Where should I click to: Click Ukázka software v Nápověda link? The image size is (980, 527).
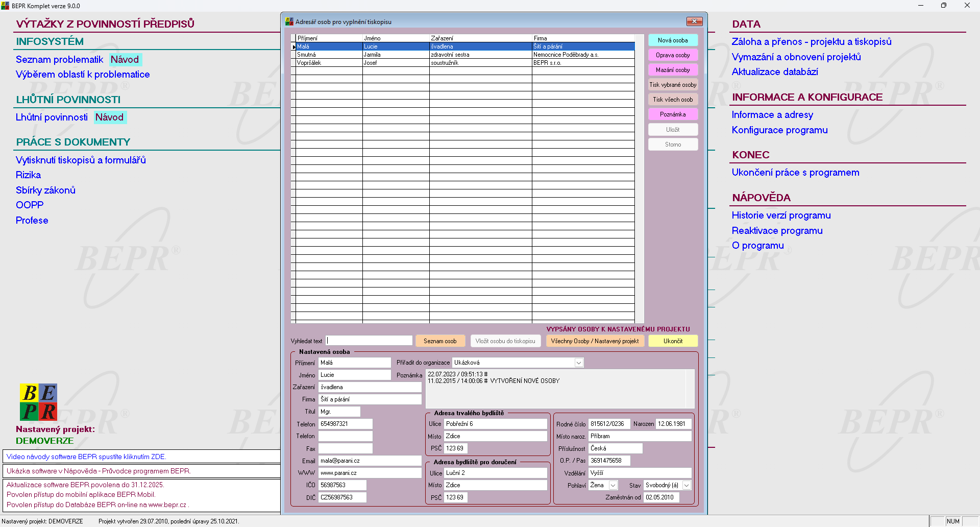click(98, 471)
